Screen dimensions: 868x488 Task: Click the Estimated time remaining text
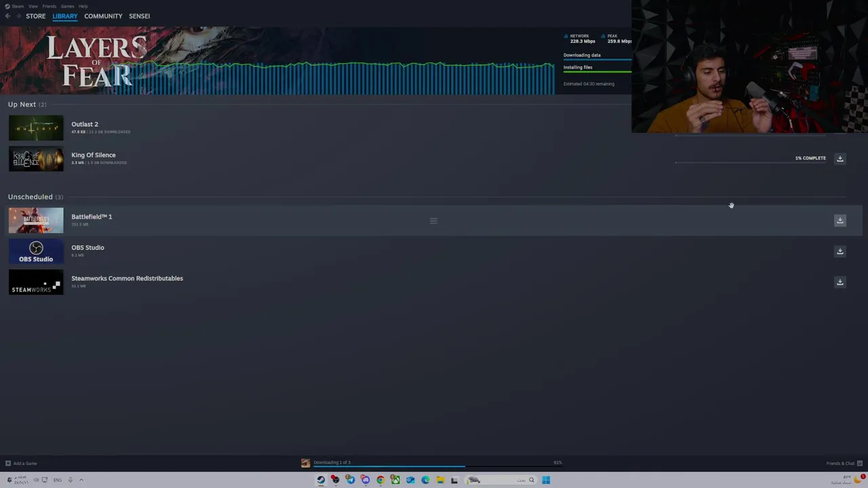tap(589, 84)
